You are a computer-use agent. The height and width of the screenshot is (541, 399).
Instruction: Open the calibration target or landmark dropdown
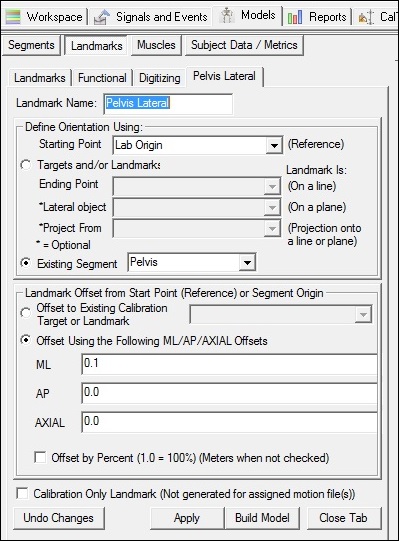pyautogui.click(x=281, y=314)
